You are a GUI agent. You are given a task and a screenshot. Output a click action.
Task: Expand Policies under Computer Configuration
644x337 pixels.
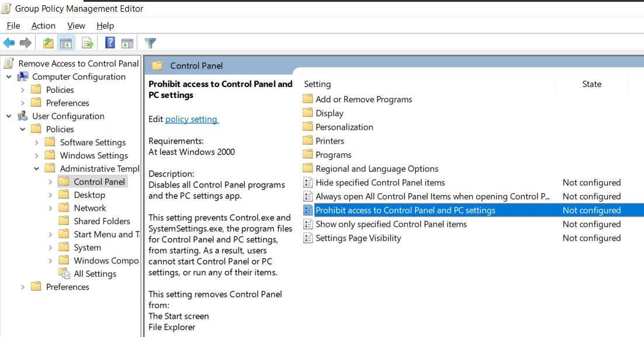pos(23,90)
